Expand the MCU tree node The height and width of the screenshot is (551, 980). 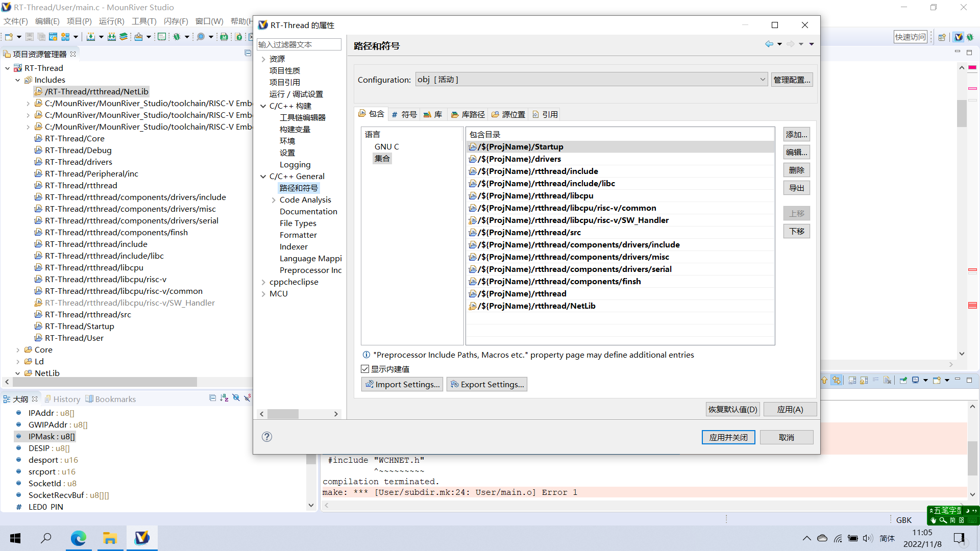tap(263, 294)
